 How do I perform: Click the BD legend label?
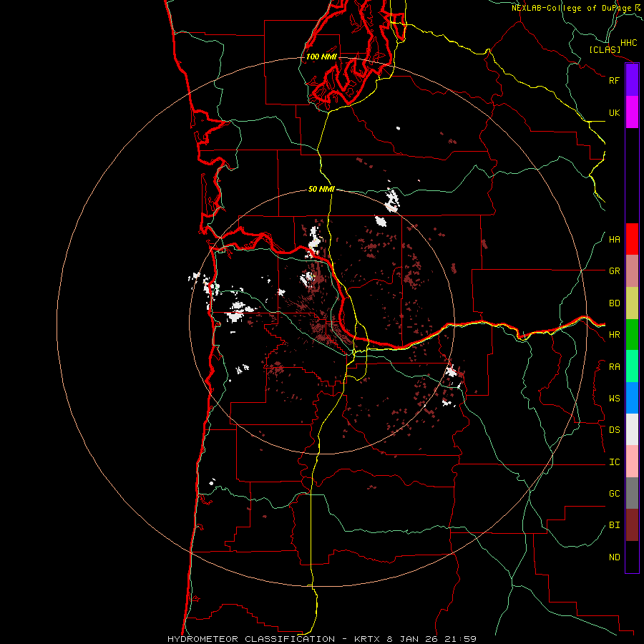click(x=614, y=303)
